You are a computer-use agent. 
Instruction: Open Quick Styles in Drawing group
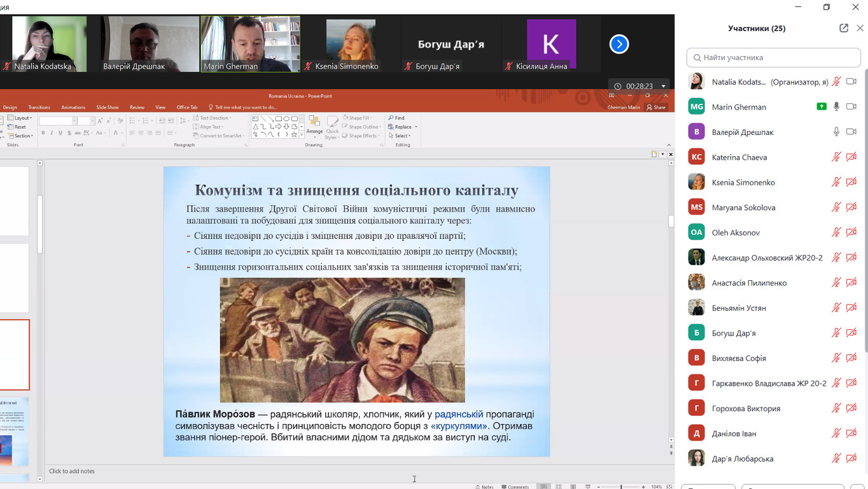[x=332, y=127]
